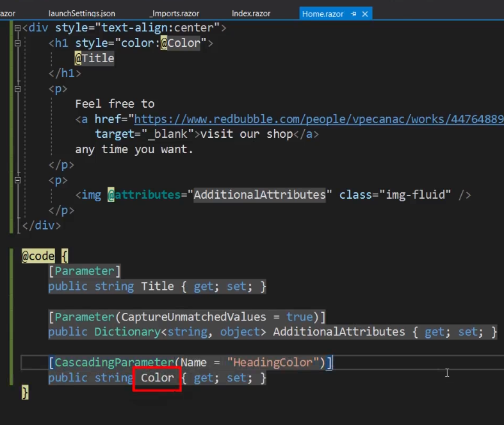Viewport: 504px width, 425px height.
Task: Click the Title property name
Action: click(x=158, y=287)
